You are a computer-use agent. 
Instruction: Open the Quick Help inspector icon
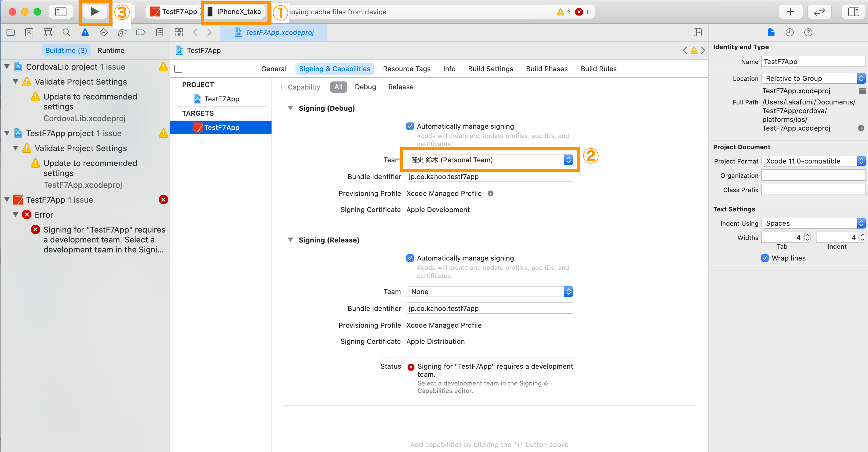tap(808, 32)
